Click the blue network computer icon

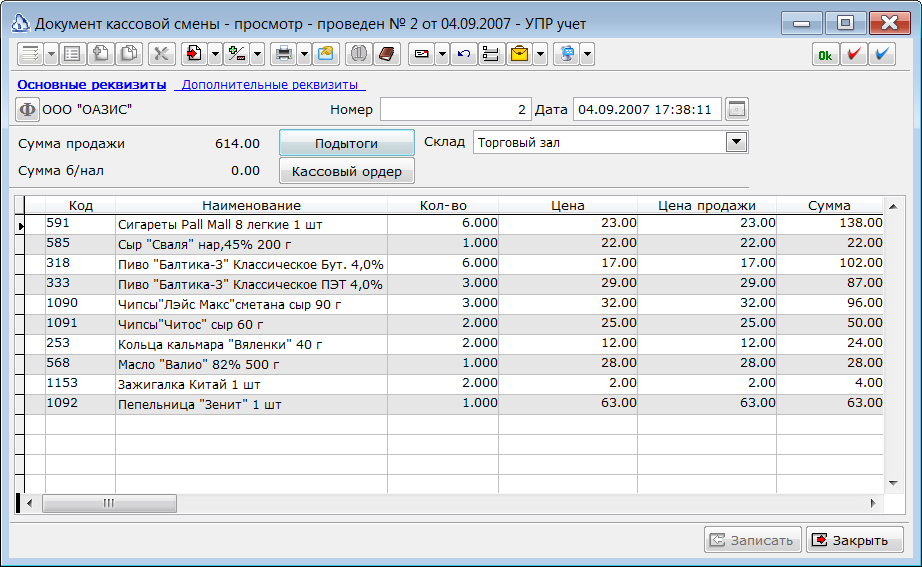[567, 54]
